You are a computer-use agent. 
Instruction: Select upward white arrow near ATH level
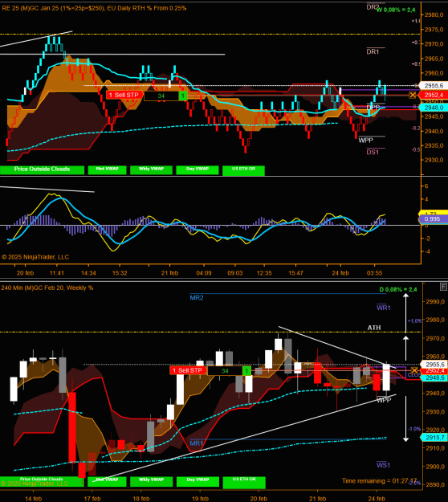[x=405, y=349]
